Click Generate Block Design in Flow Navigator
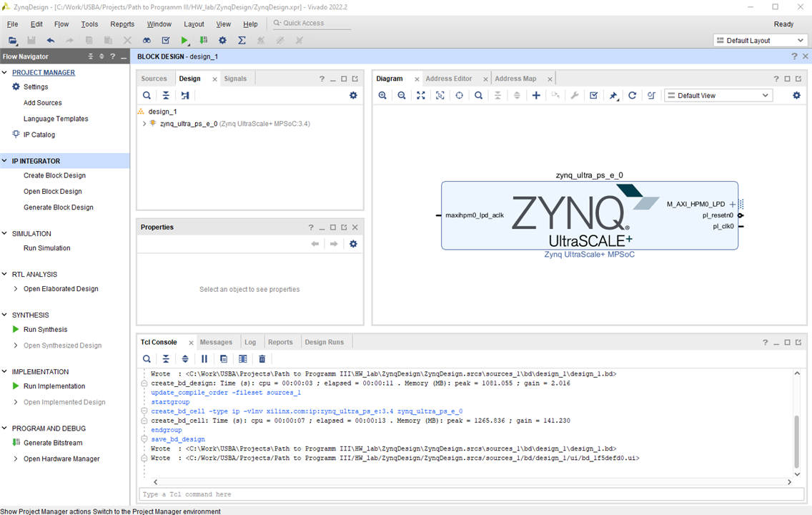The width and height of the screenshot is (812, 515). (58, 207)
